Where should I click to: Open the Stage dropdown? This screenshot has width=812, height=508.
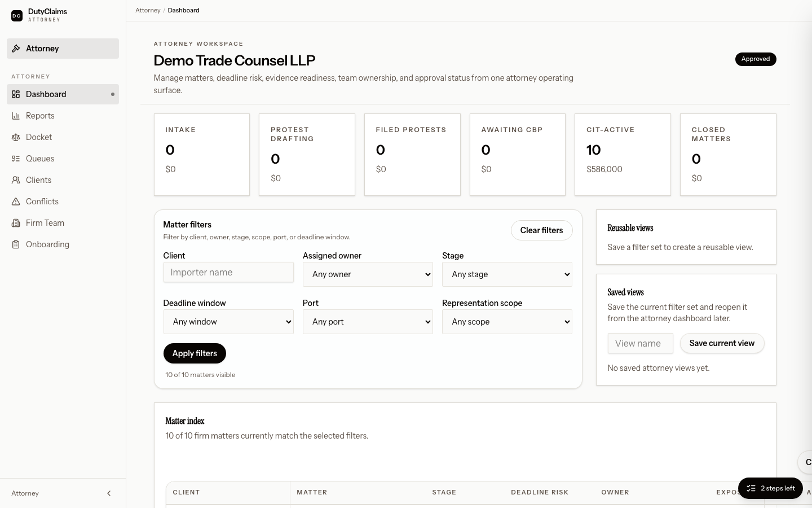point(507,274)
